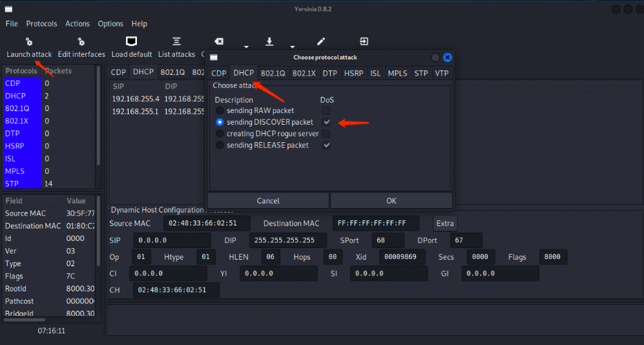
Task: Open the Options menu
Action: (x=110, y=23)
